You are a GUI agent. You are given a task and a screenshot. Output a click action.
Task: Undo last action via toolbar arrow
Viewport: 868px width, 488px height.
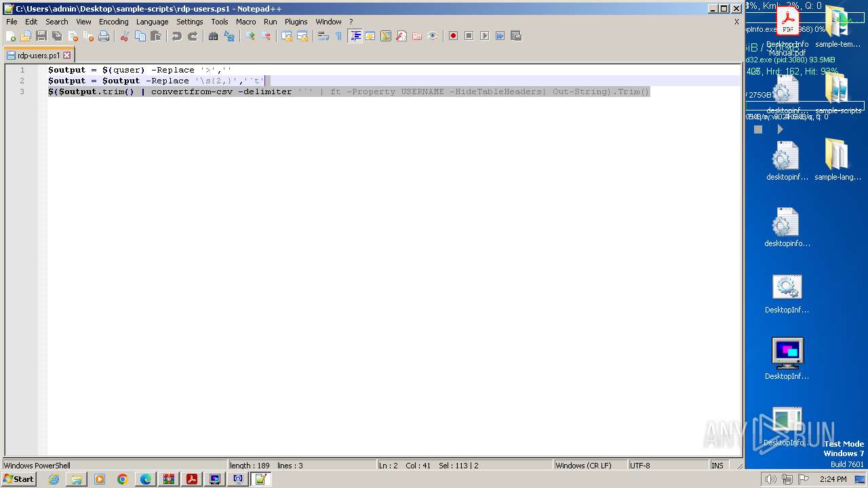177,36
